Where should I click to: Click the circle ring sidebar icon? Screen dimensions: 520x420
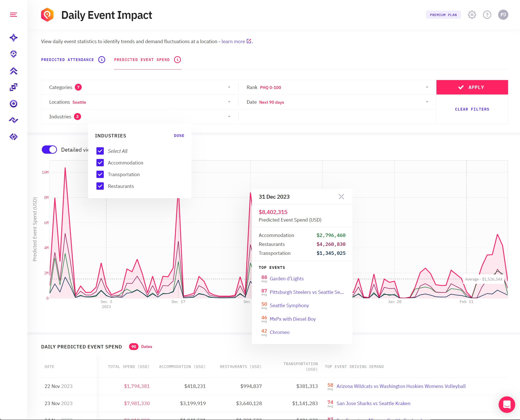coord(14,104)
